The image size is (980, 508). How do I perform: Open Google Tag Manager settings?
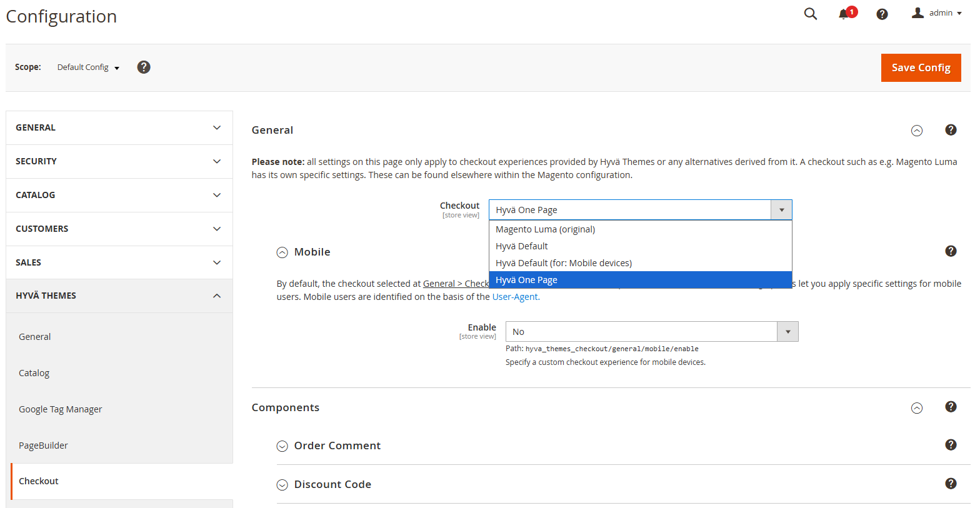[60, 409]
